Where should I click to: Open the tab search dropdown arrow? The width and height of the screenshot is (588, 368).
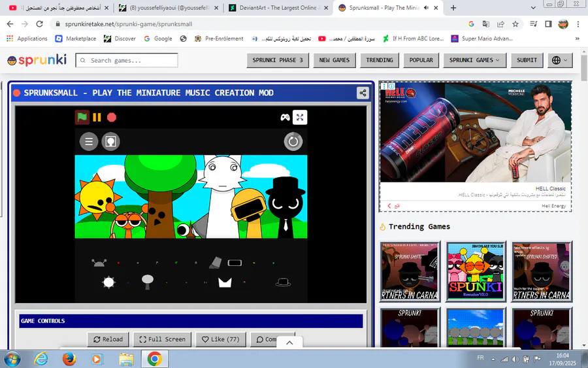533,7
